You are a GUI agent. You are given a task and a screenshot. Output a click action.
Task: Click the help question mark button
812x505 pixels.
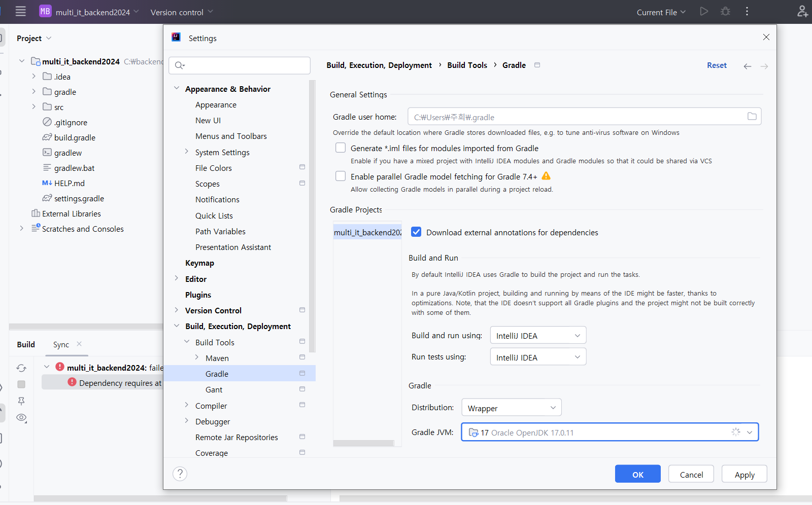180,474
